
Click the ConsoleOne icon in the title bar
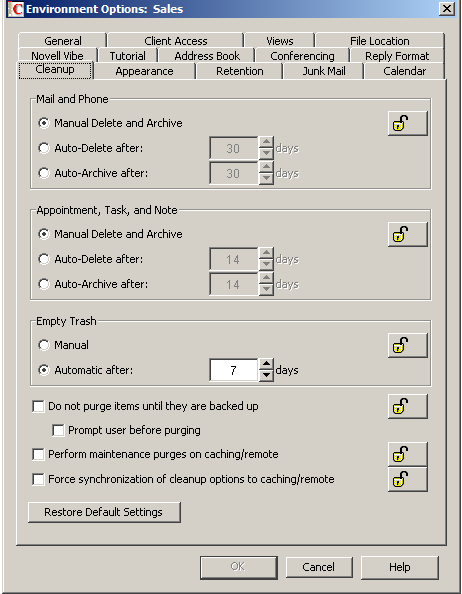click(16, 9)
